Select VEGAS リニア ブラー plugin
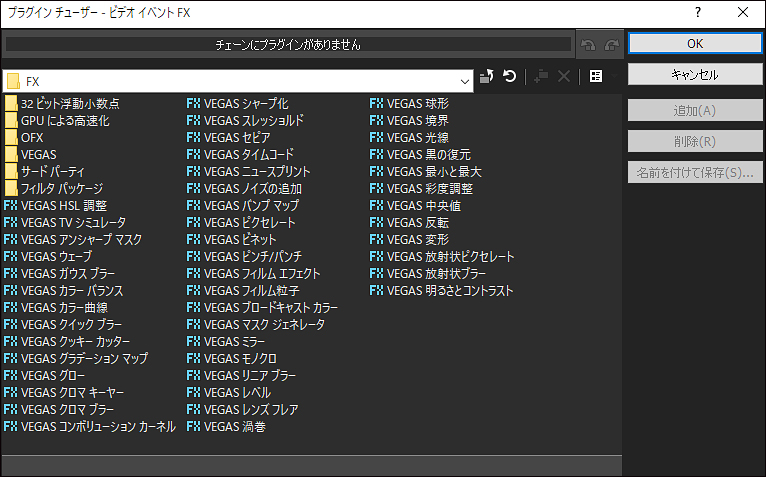 241,375
